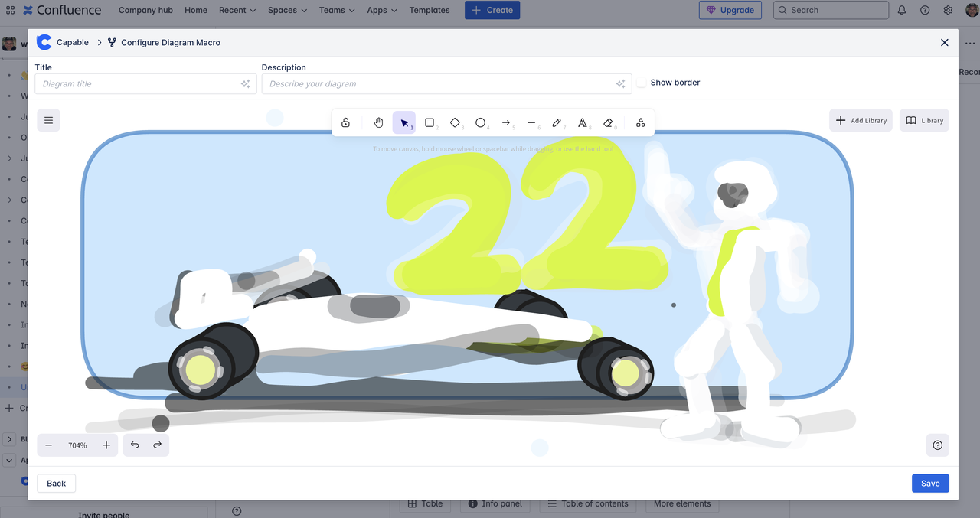Enable the Show border checkbox
Screen dimensions: 980x518
(x=642, y=83)
